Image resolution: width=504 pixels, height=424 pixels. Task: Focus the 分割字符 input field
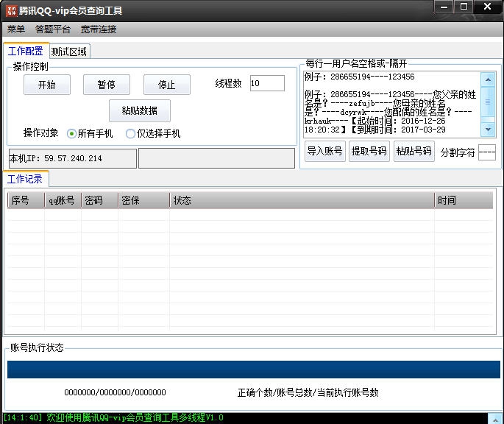click(487, 152)
